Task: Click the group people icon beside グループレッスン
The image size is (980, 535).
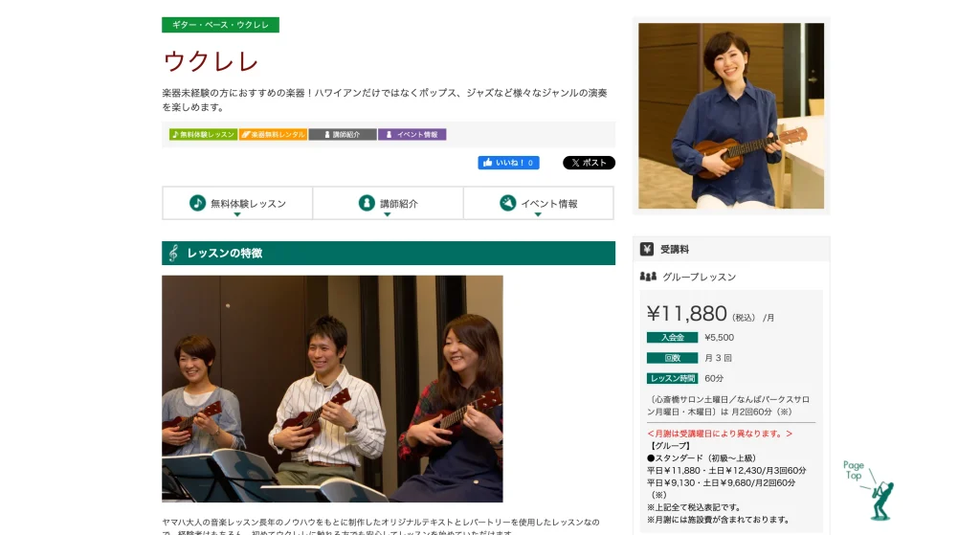Action: pyautogui.click(x=648, y=277)
